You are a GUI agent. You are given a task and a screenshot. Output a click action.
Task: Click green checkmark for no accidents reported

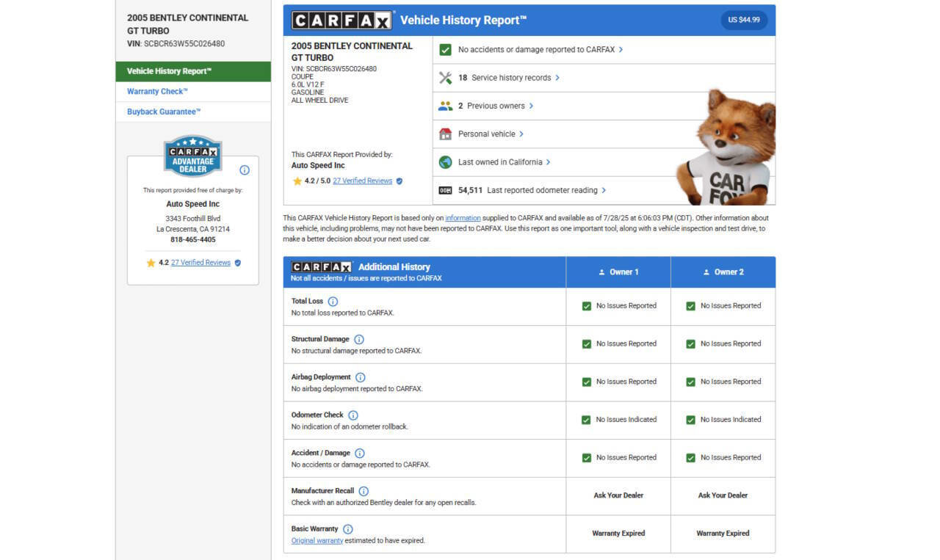[445, 50]
